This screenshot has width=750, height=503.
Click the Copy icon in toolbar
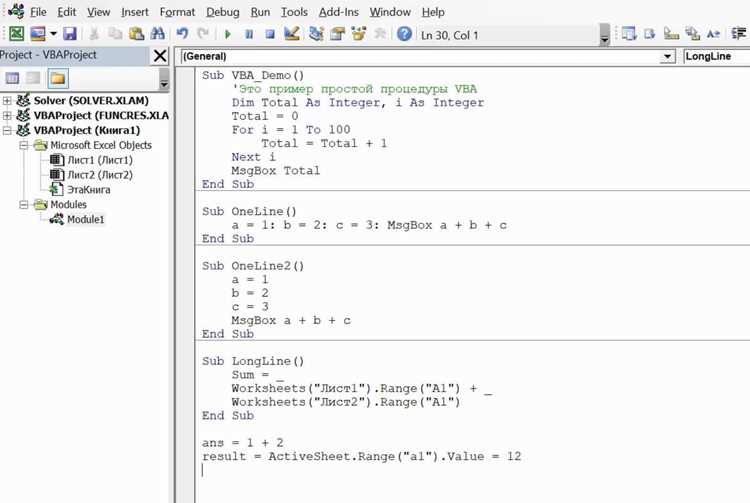(115, 34)
